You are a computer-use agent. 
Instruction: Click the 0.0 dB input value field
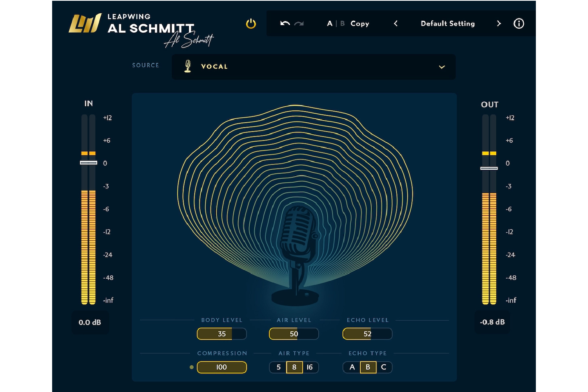pos(90,322)
